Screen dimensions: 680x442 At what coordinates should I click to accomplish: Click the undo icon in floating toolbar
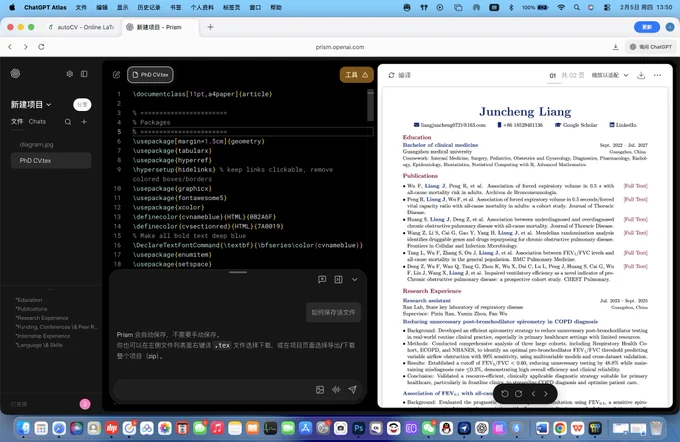click(x=505, y=394)
